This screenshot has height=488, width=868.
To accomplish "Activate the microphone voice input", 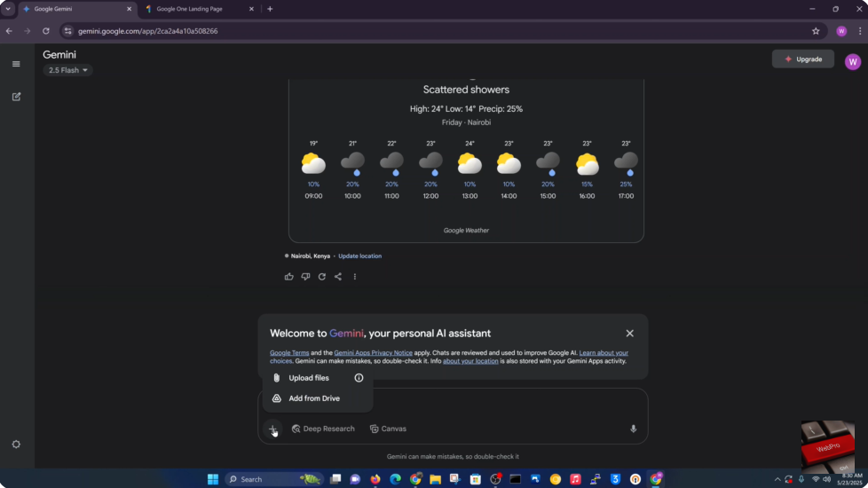I will pos(634,429).
